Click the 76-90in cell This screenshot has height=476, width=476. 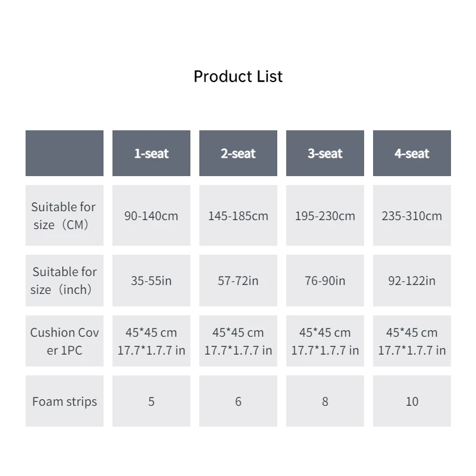[x=325, y=280]
